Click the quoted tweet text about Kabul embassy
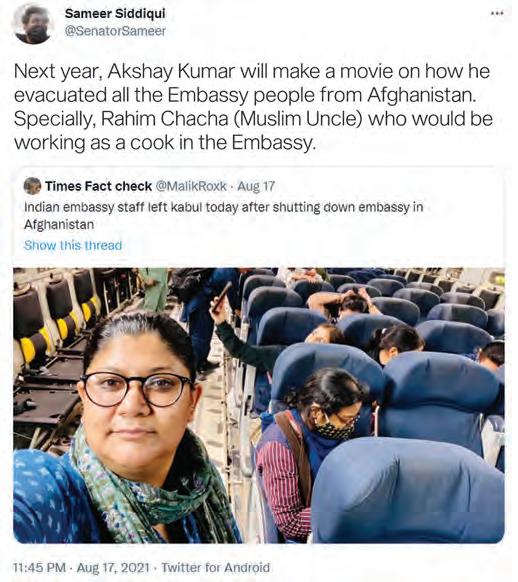Screen dimensions: 518x582 click(223, 216)
